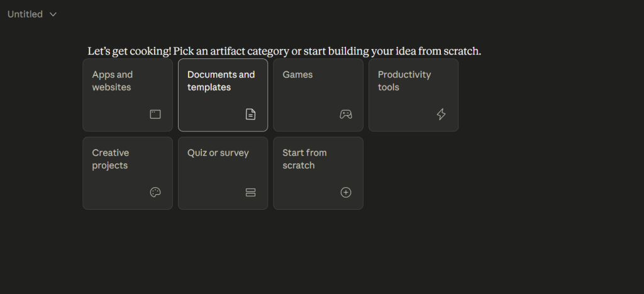Open the Creative projects label
The height and width of the screenshot is (294, 644).
point(111,159)
